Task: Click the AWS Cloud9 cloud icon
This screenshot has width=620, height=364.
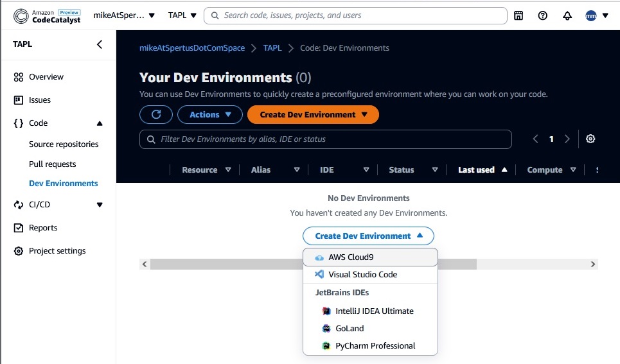Action: tap(319, 257)
